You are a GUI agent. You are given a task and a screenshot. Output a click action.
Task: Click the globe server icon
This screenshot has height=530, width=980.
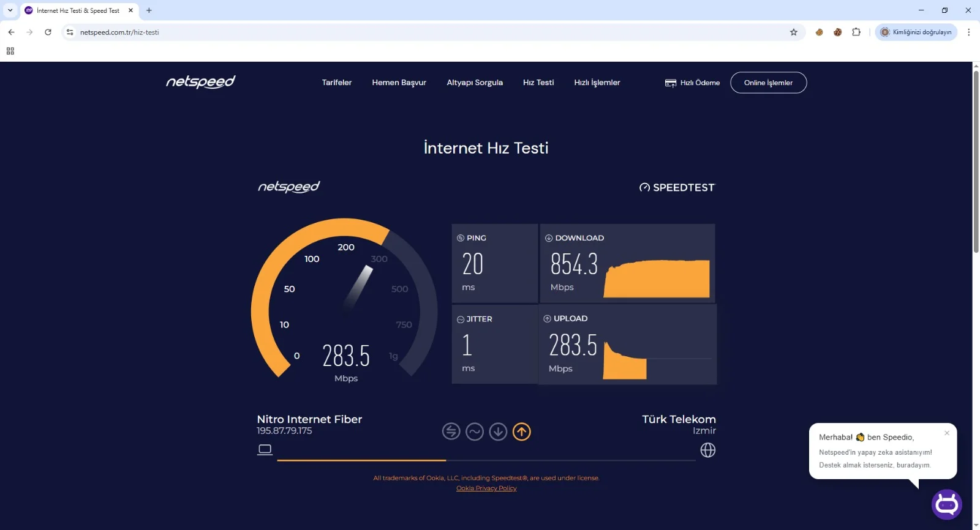[708, 450]
